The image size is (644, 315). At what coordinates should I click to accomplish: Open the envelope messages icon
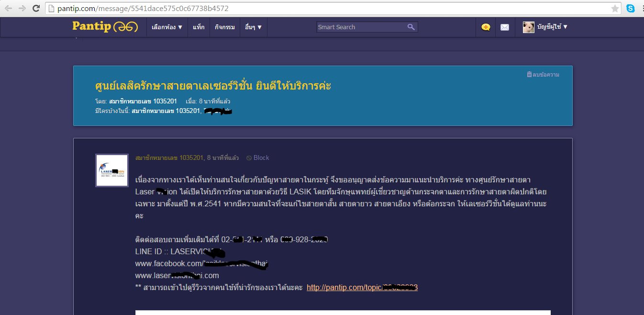(x=504, y=27)
